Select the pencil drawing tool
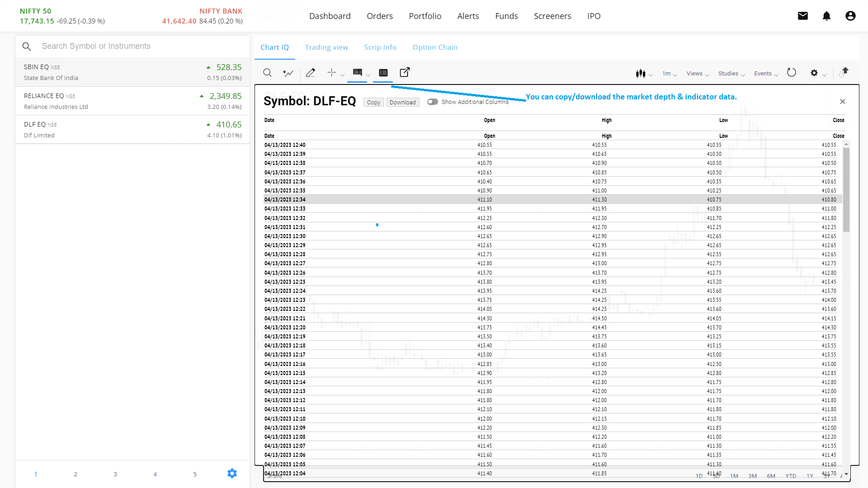868x488 pixels. [311, 73]
